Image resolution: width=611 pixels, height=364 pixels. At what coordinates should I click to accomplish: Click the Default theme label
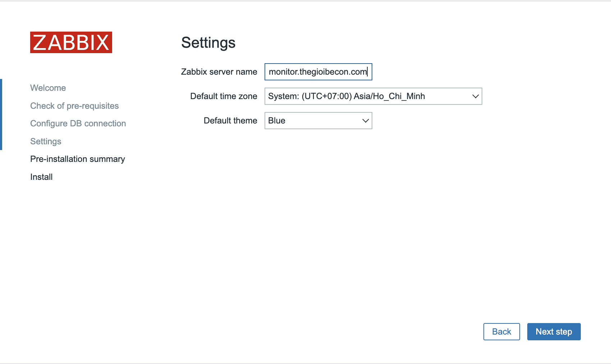tap(230, 121)
